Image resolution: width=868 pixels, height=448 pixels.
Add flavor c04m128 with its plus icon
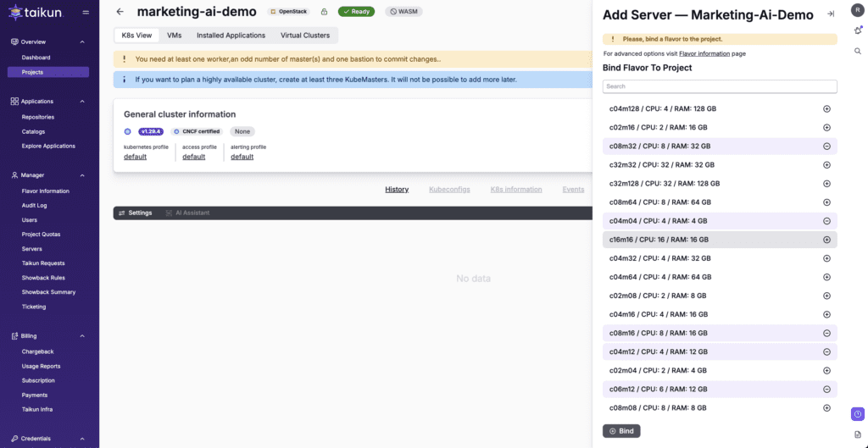(x=826, y=108)
